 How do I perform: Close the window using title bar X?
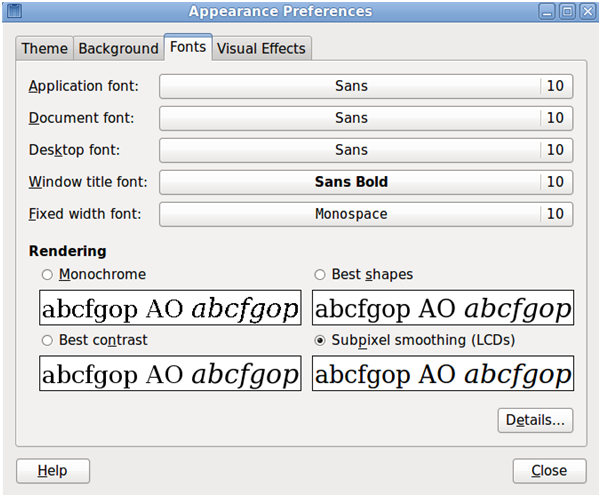pos(588,11)
